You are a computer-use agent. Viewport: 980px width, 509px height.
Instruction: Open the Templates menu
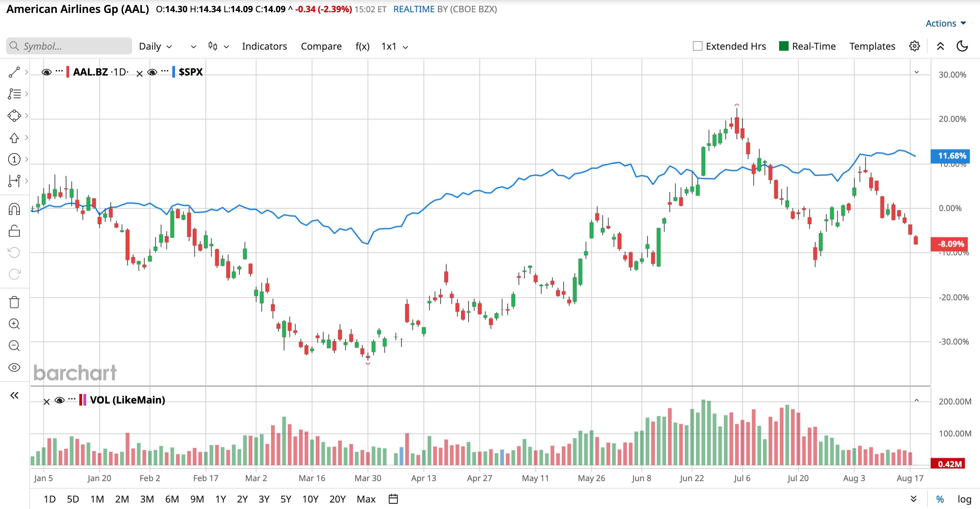tap(872, 46)
